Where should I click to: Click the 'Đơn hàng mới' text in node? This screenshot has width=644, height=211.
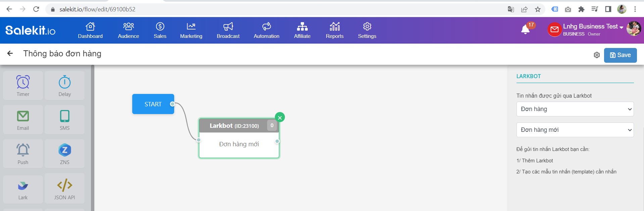click(x=239, y=144)
